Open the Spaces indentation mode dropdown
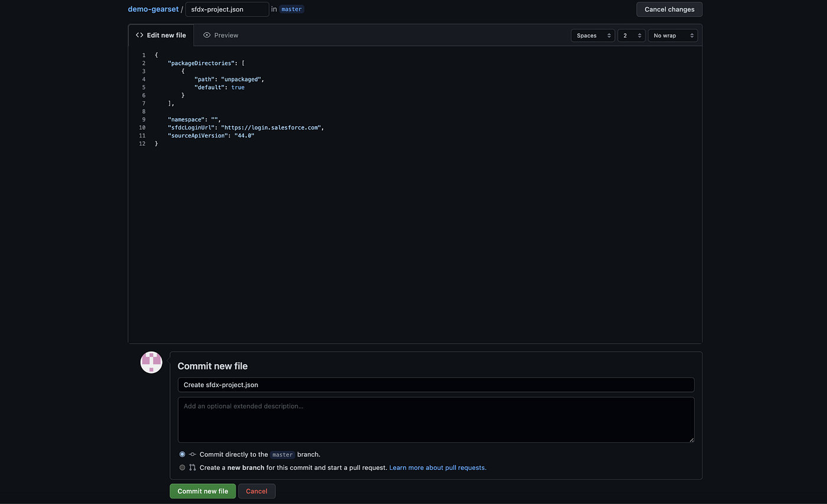The width and height of the screenshot is (827, 504). tap(592, 35)
